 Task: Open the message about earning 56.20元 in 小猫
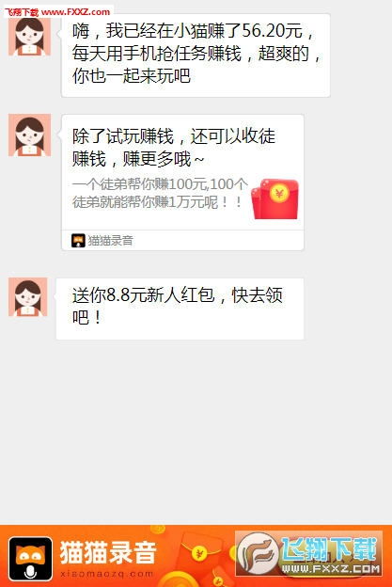click(196, 56)
